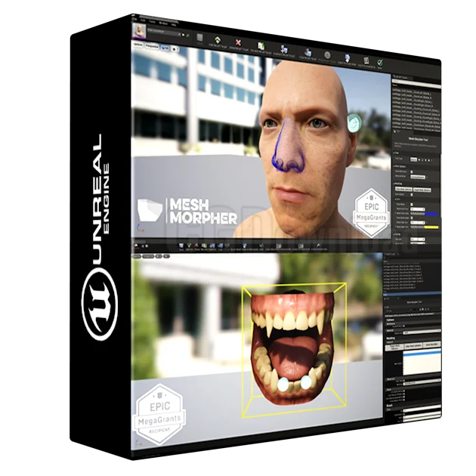Screen dimensions: 476x476
Task: Toggle the Show Mask checkbox
Action: pyautogui.click(x=412, y=195)
